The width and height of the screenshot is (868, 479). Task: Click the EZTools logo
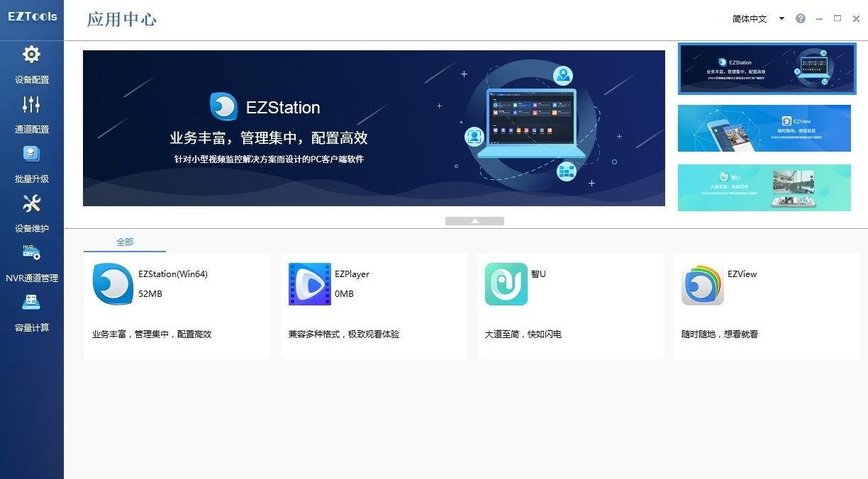click(x=32, y=16)
